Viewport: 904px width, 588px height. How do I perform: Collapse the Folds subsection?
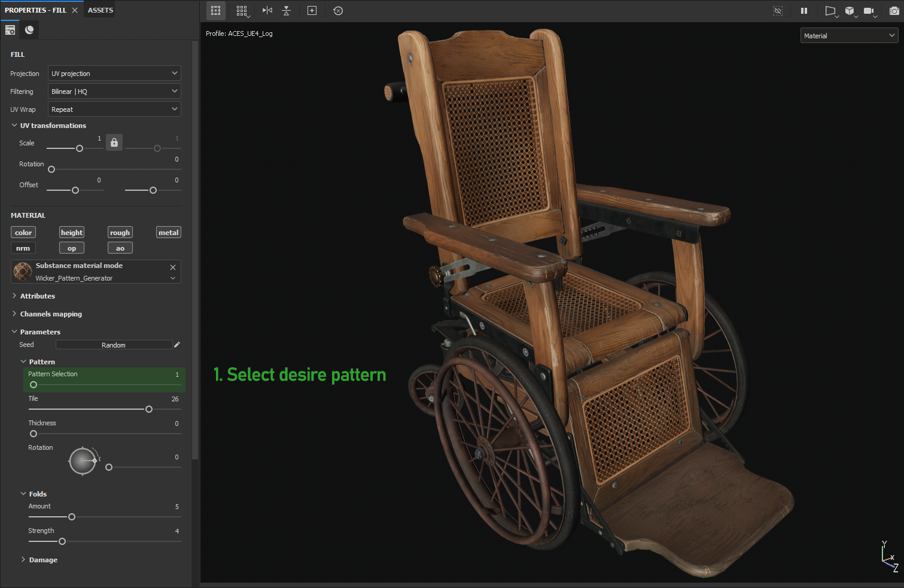click(23, 494)
